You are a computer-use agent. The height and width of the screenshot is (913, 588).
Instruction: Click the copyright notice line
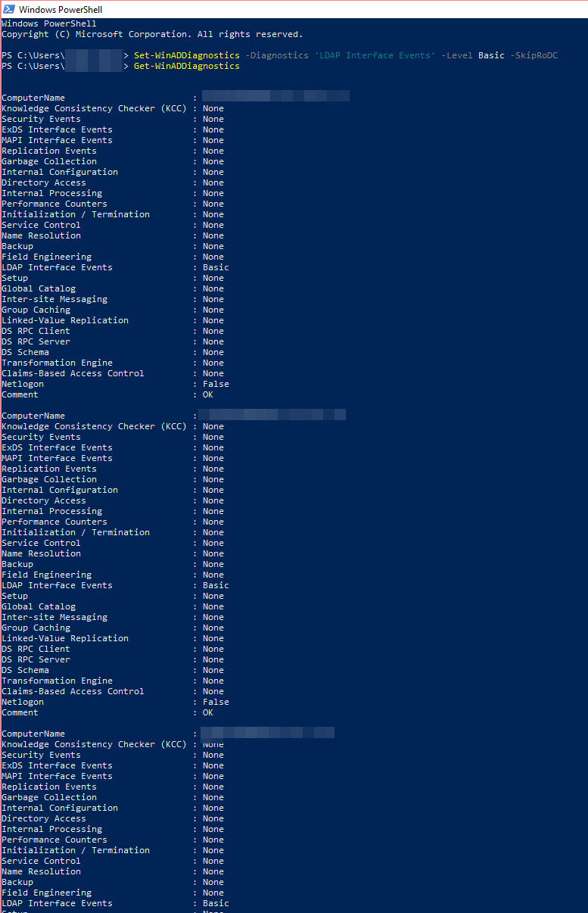(151, 33)
